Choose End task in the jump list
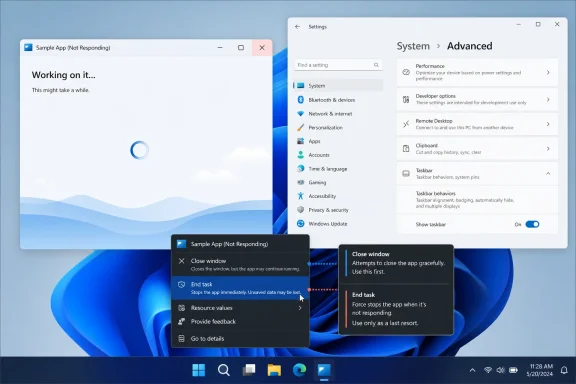 (x=241, y=288)
